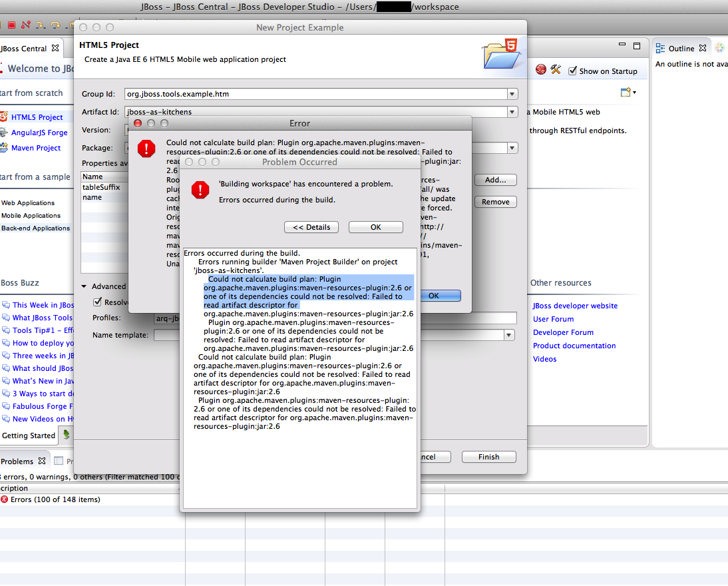Switch to the Problems tab
The height and width of the screenshot is (586, 728).
17,461
